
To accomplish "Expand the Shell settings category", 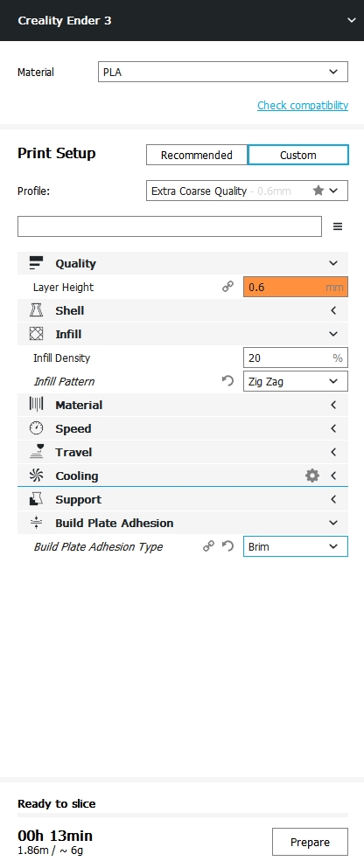I will [x=183, y=310].
